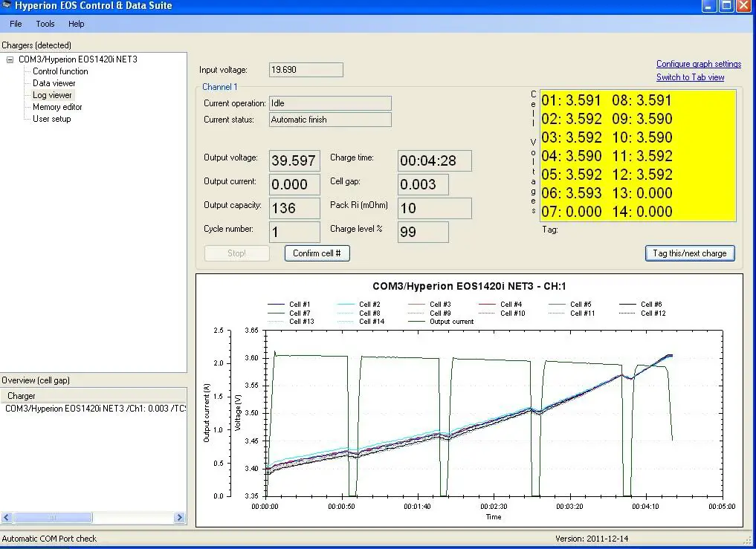Click the Confirm cell # button
Viewport: 756px width, 549px height.
317,253
